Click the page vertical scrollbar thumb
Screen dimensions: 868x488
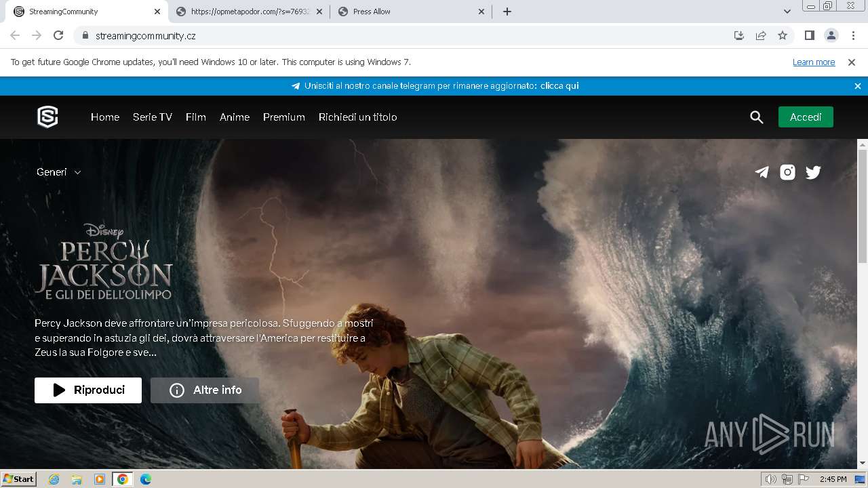coord(863,206)
